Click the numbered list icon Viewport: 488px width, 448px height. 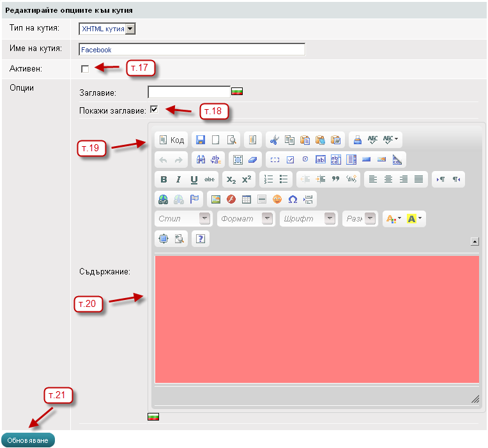coord(269,180)
